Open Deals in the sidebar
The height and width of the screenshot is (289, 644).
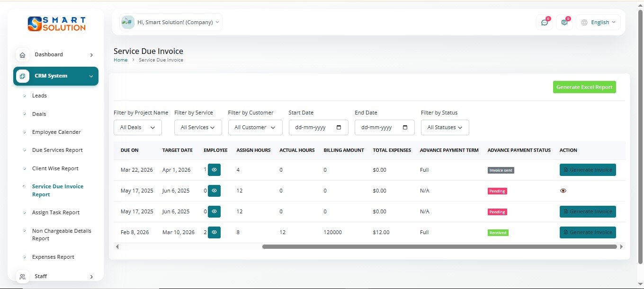click(39, 114)
